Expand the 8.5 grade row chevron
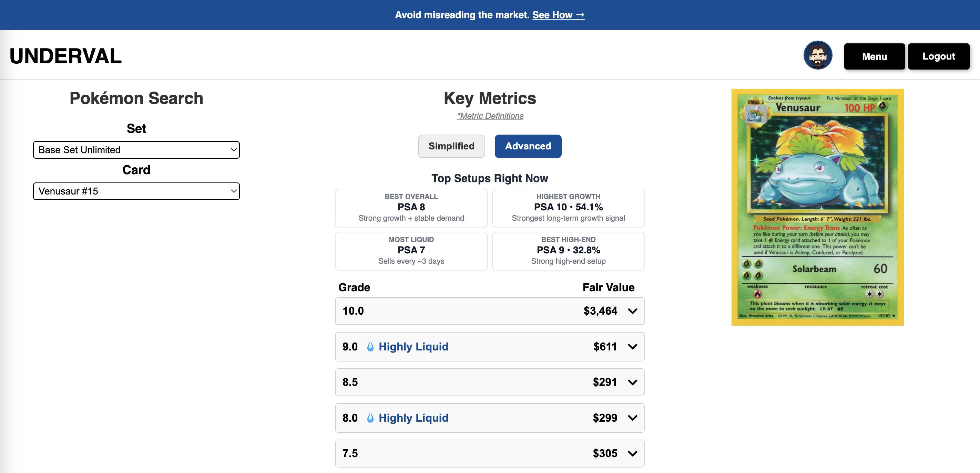Screen dimensions: 980x473 (x=632, y=382)
